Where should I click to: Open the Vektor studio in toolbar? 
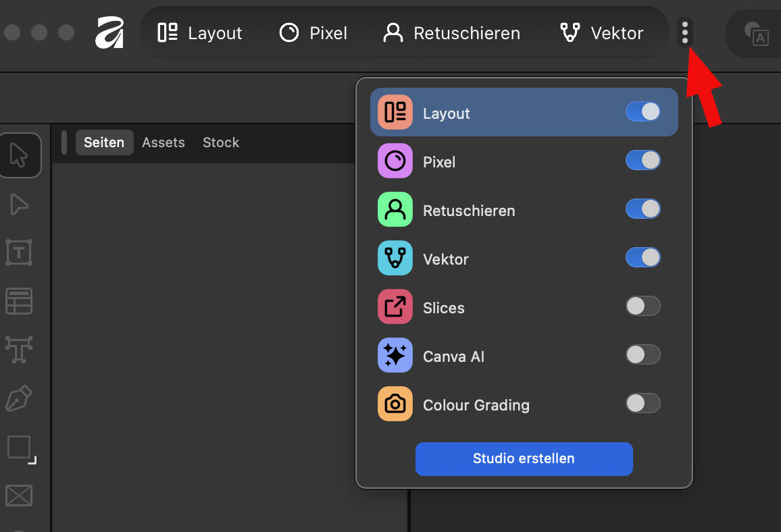(601, 33)
